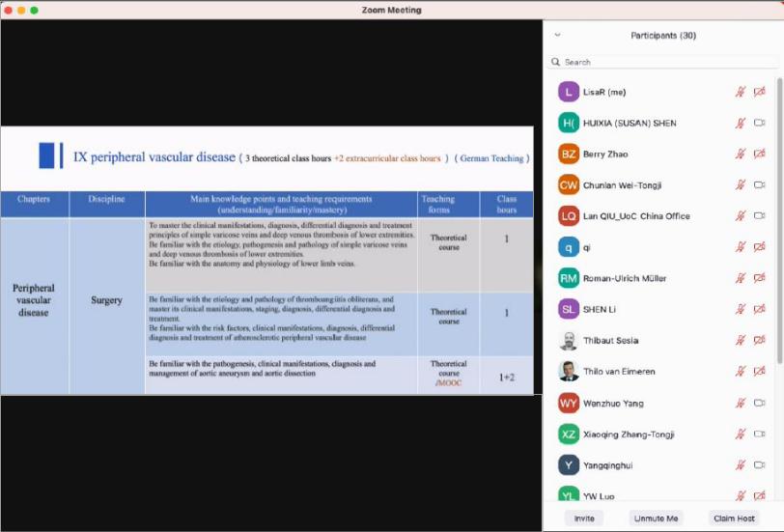Select Thibaut Sesia's profile photo
Viewport: 784px width, 532px height.
coord(569,341)
